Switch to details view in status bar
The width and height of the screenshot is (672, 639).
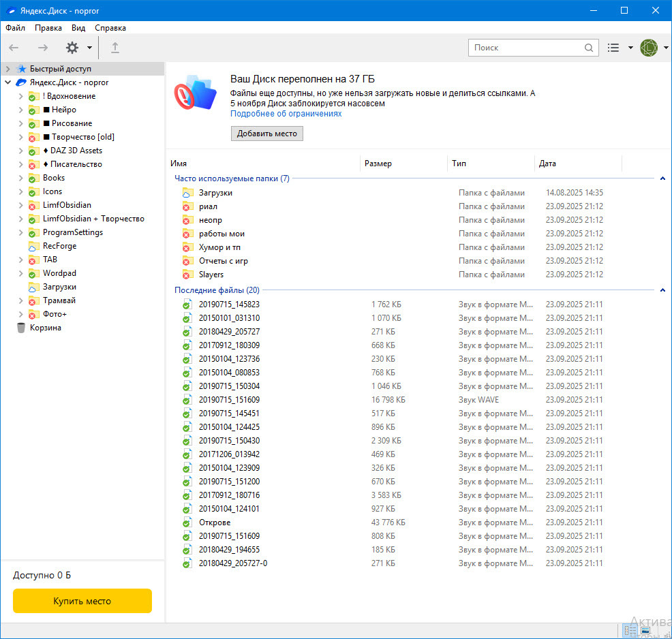pyautogui.click(x=630, y=631)
